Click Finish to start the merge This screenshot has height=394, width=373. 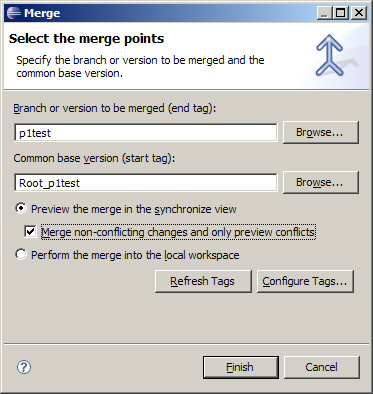241,367
